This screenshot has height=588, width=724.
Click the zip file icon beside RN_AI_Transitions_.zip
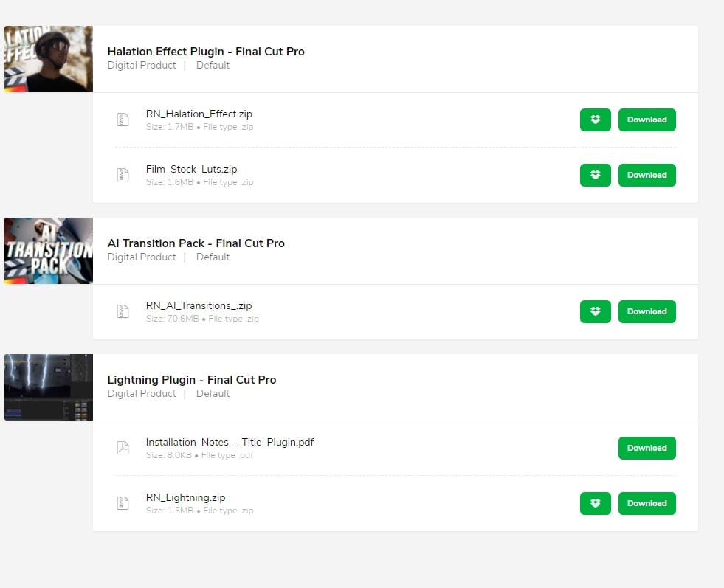coord(123,311)
